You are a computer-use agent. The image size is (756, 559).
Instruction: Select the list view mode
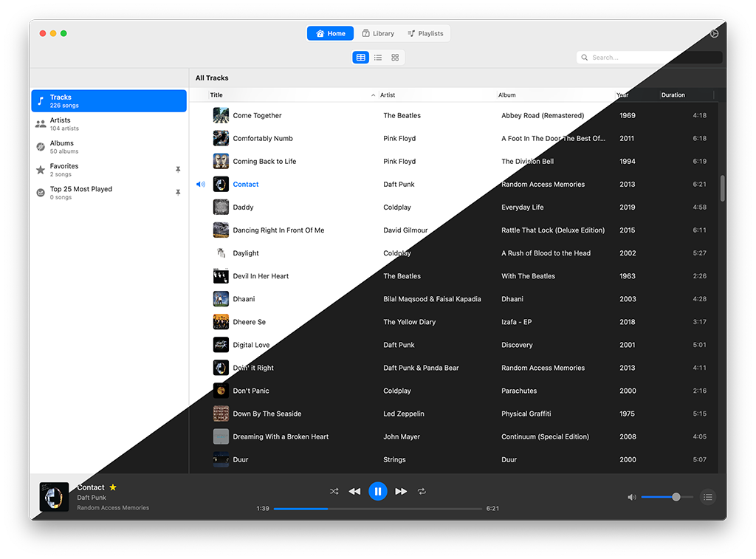click(378, 58)
